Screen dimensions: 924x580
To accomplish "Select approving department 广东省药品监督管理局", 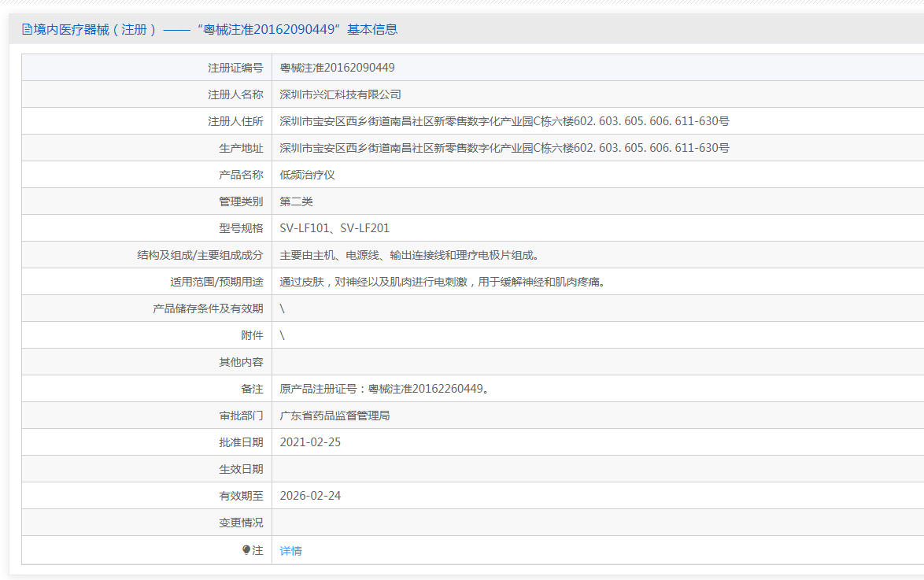I will 334,416.
